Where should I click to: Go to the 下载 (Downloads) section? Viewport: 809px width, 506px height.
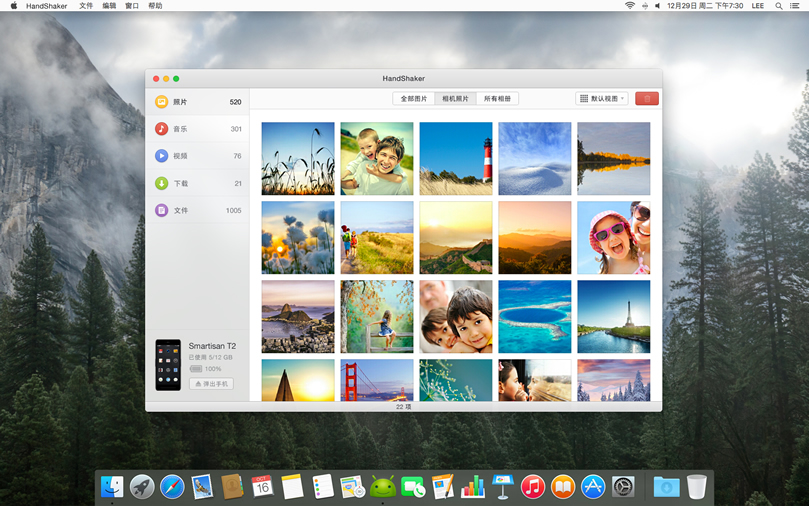[x=180, y=183]
